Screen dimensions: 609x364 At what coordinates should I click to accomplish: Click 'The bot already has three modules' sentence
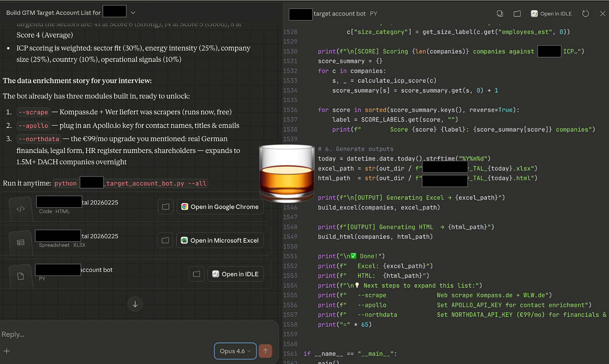point(96,96)
